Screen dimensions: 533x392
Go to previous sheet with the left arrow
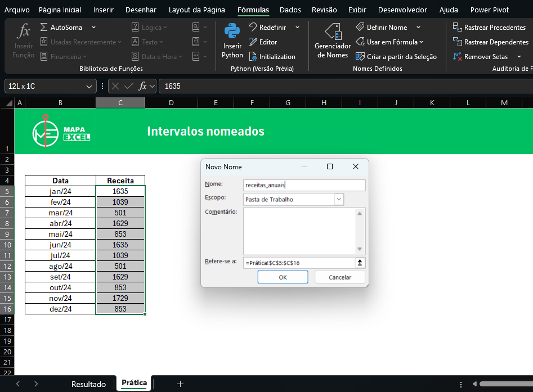[x=18, y=384]
